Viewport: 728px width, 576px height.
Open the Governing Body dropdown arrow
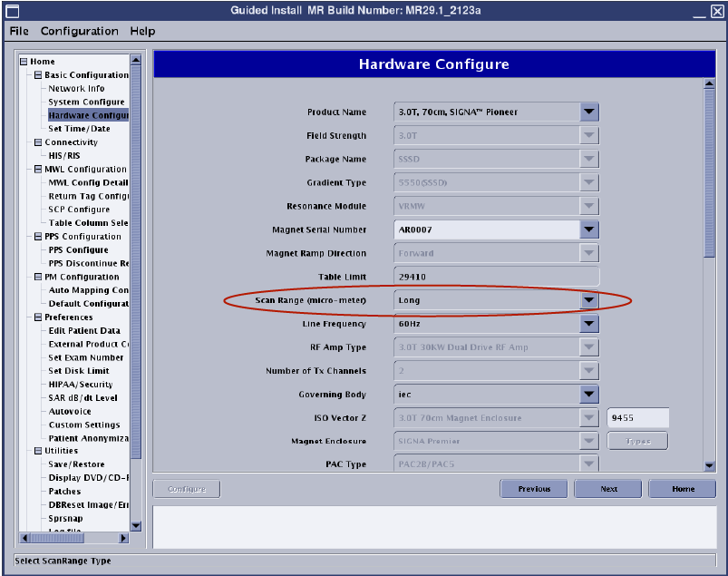[x=589, y=395]
